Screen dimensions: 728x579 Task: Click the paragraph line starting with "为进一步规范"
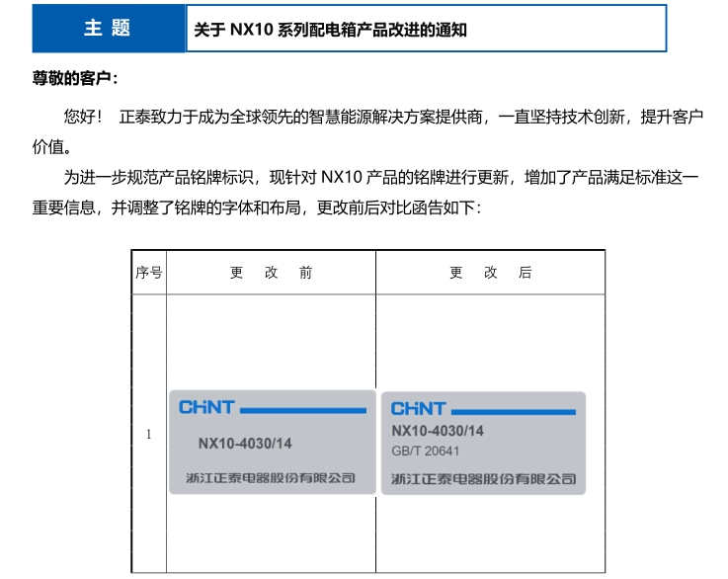tap(381, 178)
